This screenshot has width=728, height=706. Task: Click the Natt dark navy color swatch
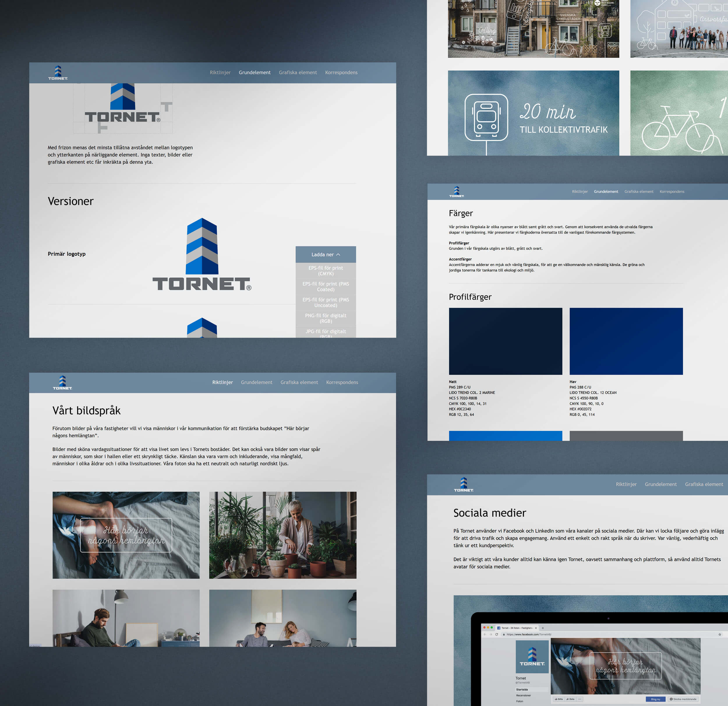[x=506, y=341]
